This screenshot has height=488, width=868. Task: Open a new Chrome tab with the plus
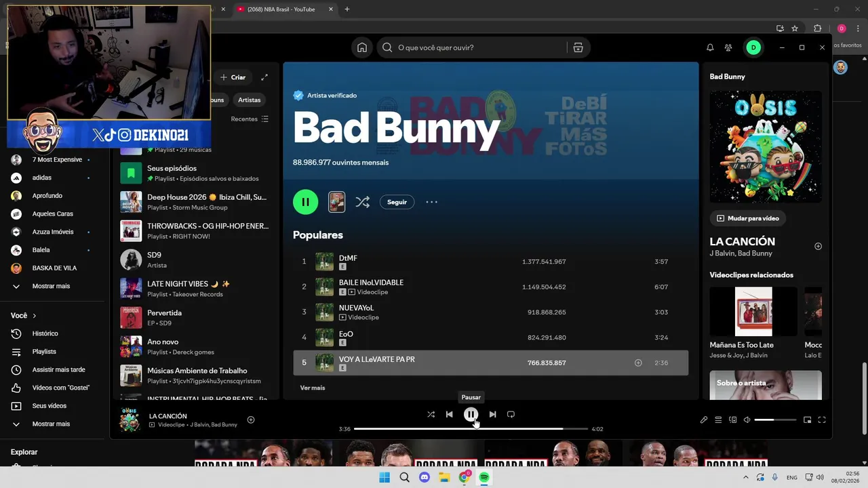tap(347, 9)
